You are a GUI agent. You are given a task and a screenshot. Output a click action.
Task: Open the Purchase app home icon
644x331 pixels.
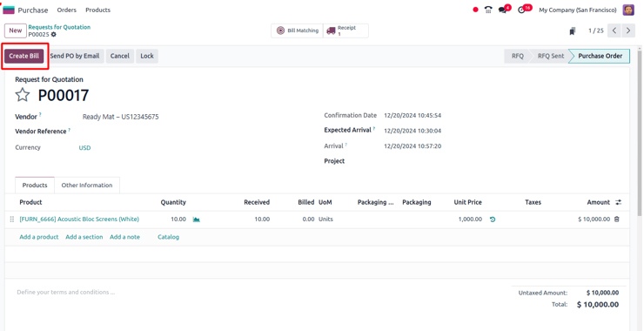pos(8,10)
